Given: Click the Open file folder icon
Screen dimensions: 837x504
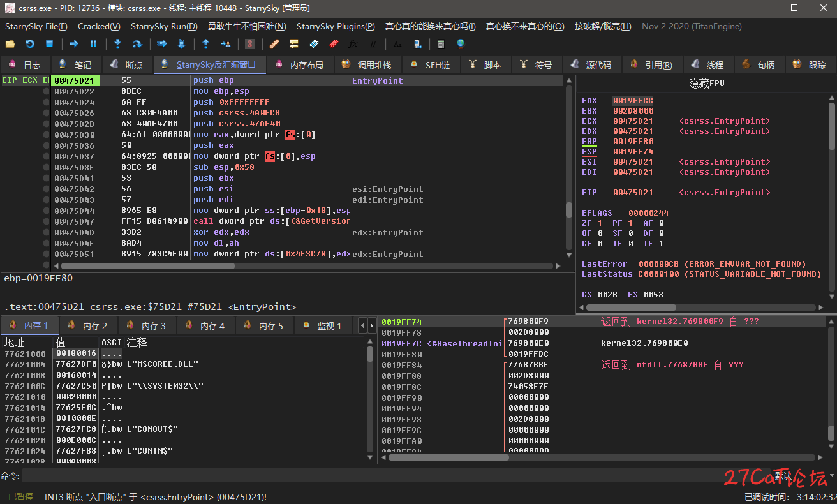Looking at the screenshot, I should (10, 44).
